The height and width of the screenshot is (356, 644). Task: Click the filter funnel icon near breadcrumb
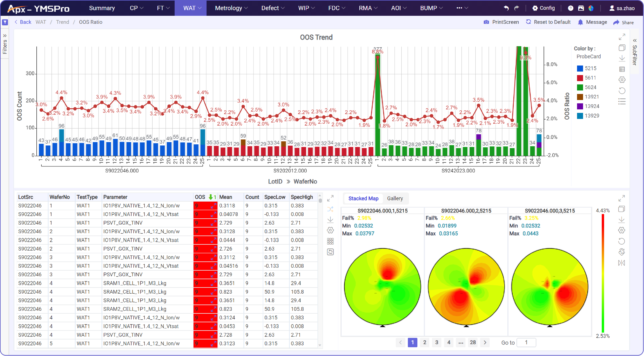pyautogui.click(x=5, y=22)
